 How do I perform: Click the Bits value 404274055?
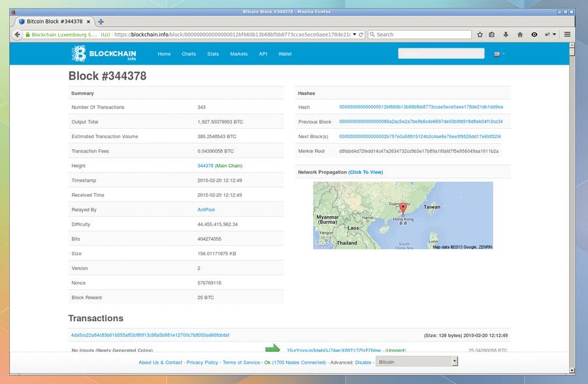[209, 239]
